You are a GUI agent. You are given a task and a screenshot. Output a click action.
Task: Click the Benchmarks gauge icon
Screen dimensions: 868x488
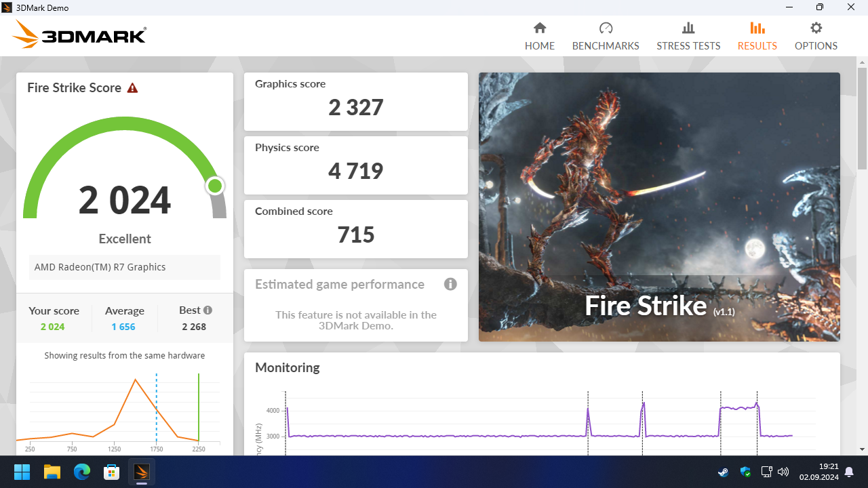point(605,28)
